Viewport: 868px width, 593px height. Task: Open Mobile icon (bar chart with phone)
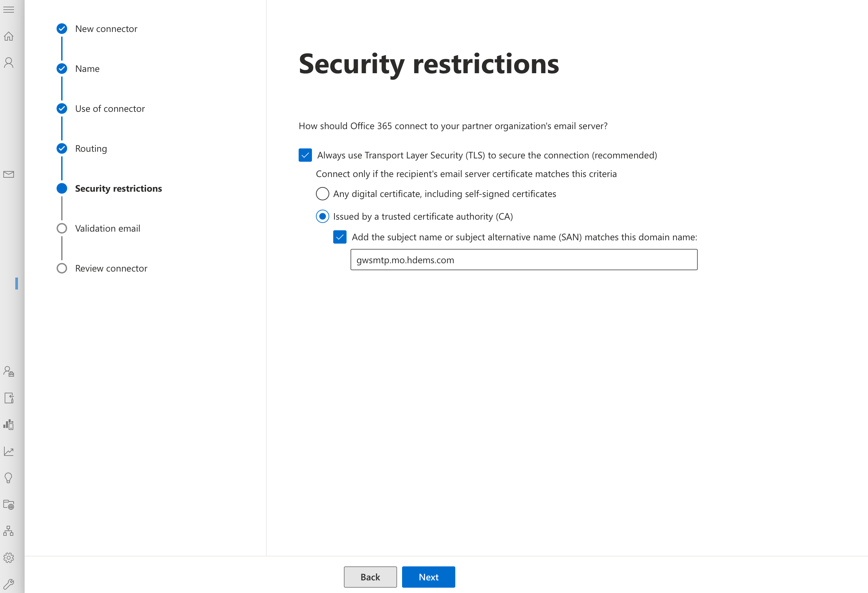point(9,425)
